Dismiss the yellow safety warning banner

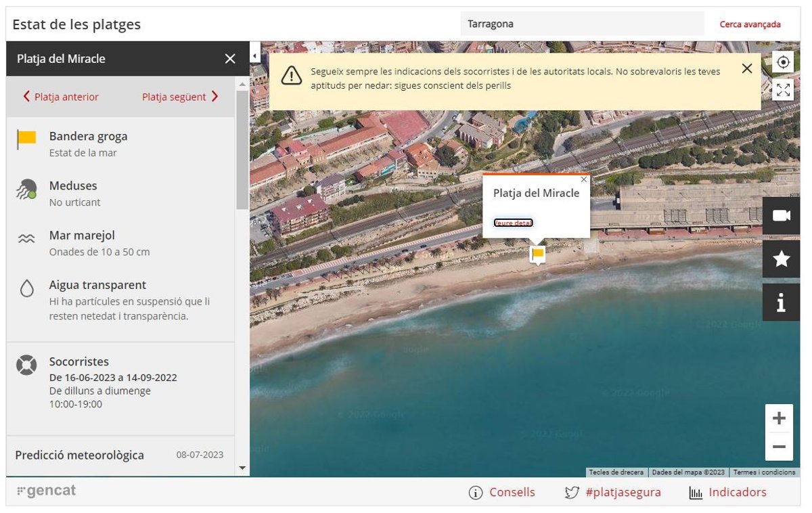[x=746, y=68]
